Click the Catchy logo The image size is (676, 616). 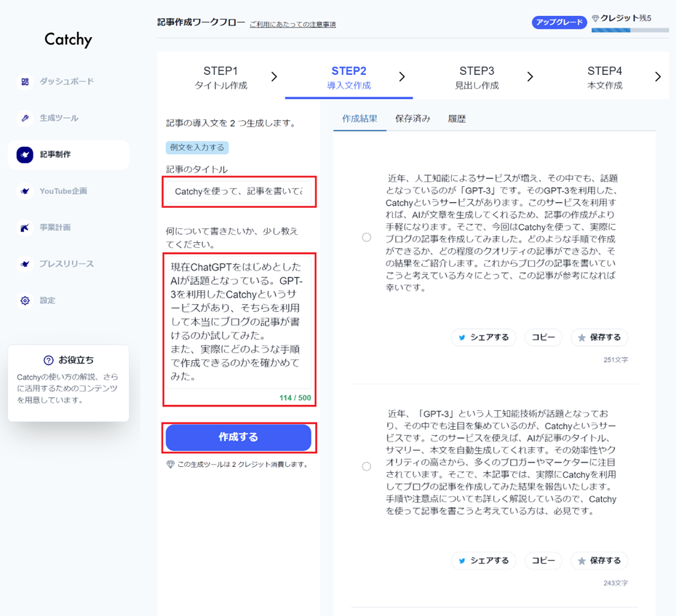68,39
